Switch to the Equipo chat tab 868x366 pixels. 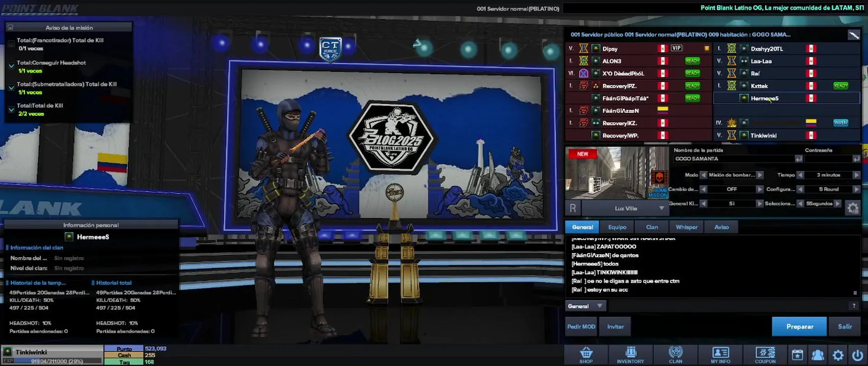point(617,227)
